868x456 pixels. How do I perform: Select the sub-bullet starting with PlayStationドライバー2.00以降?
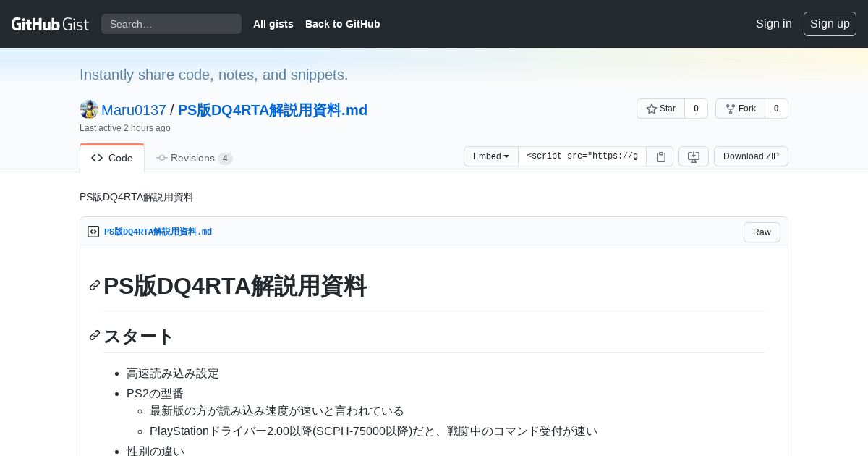[373, 431]
